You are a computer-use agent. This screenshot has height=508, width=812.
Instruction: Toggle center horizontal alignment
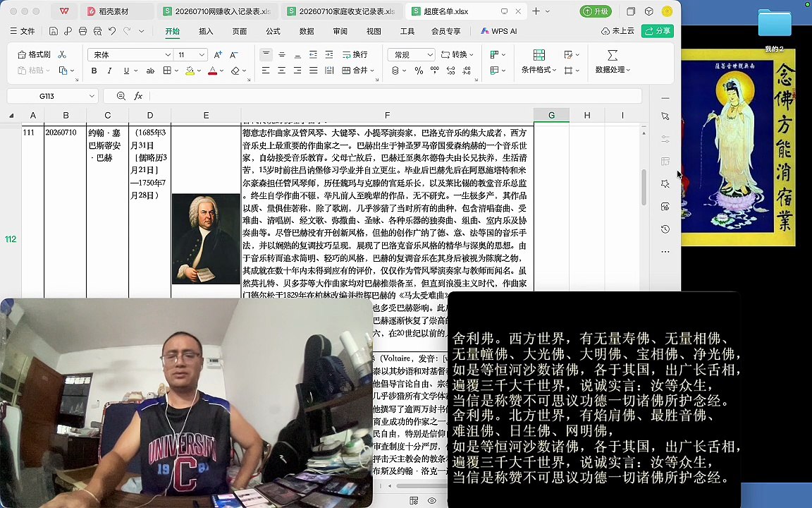282,71
